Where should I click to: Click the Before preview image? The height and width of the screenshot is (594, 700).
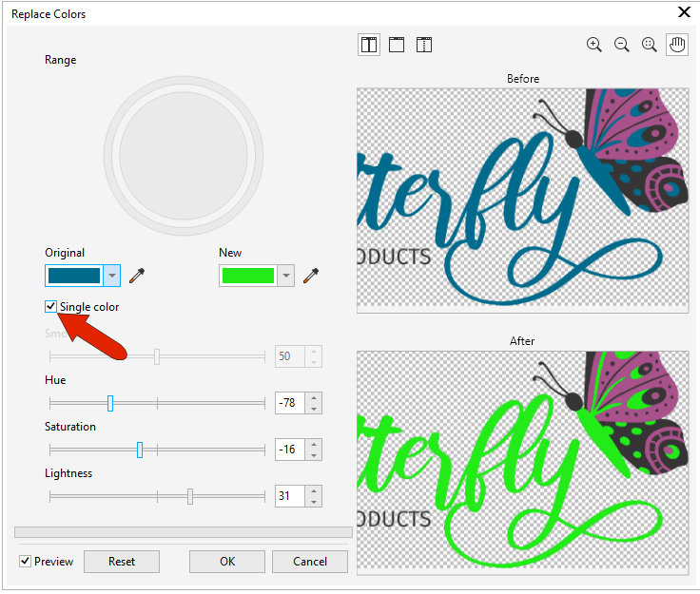[x=523, y=201]
